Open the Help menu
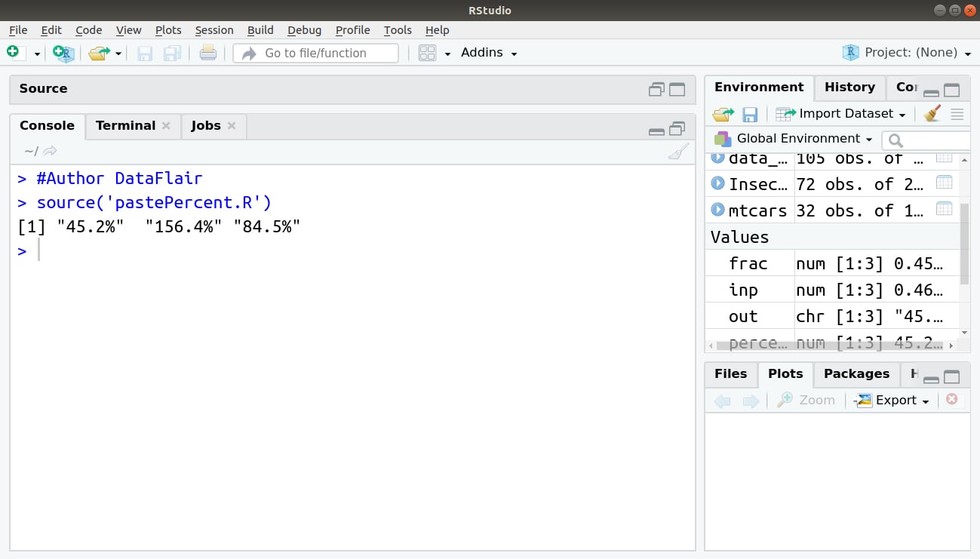The height and width of the screenshot is (559, 980). click(x=437, y=30)
